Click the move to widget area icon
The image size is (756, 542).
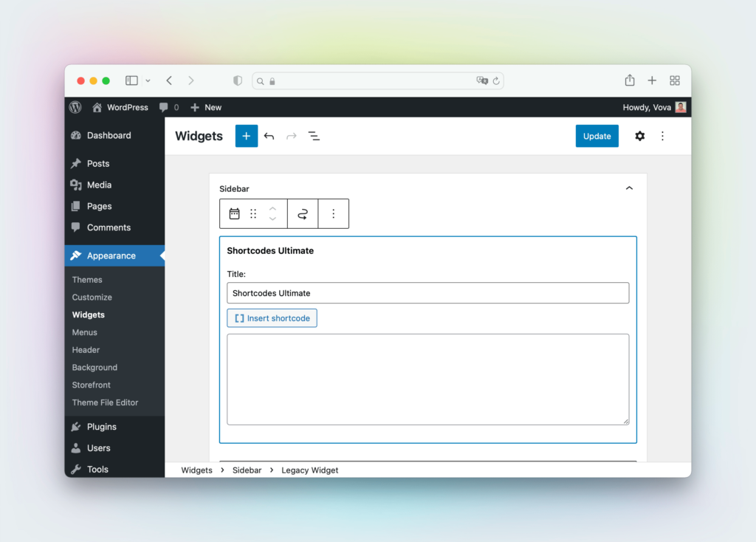tap(303, 214)
